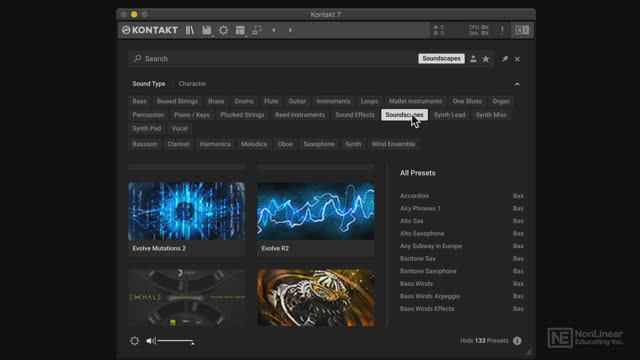This screenshot has width=640, height=360.
Task: Choose the Harmonica sub-tag
Action: pos(215,144)
